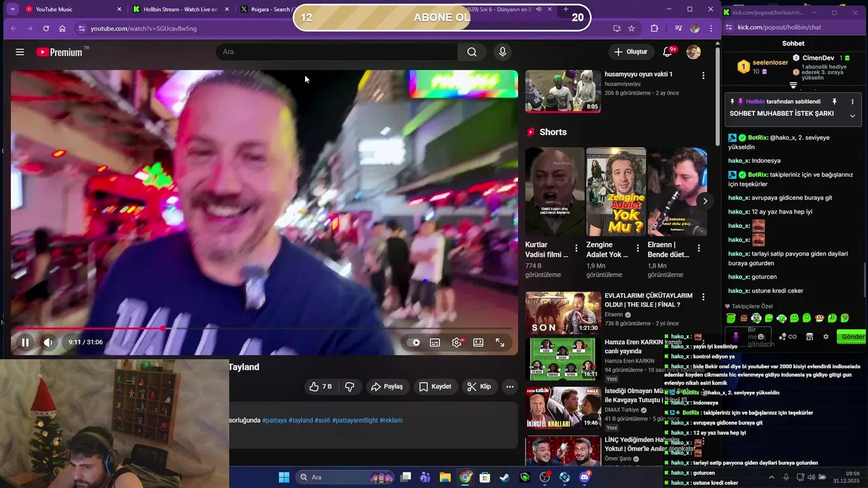Open browser extensions puzzle icon
Image resolution: width=868 pixels, height=488 pixels.
coord(654,28)
